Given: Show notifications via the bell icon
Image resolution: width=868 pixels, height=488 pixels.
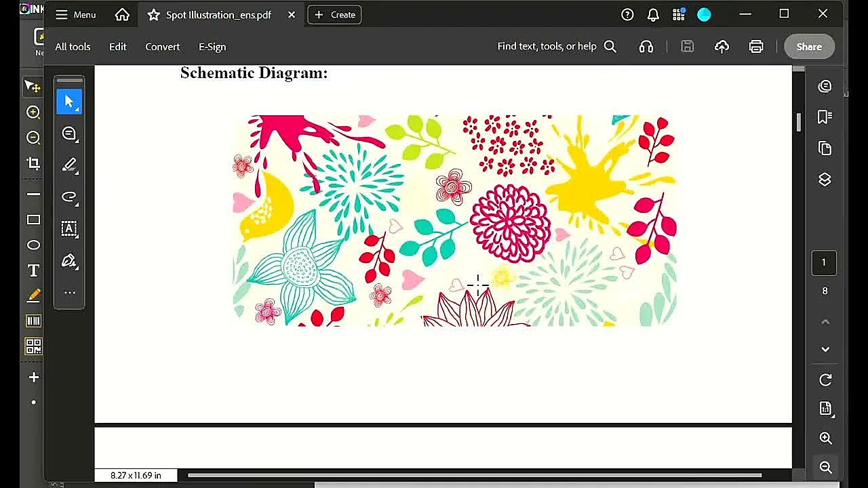Looking at the screenshot, I should click(x=653, y=14).
